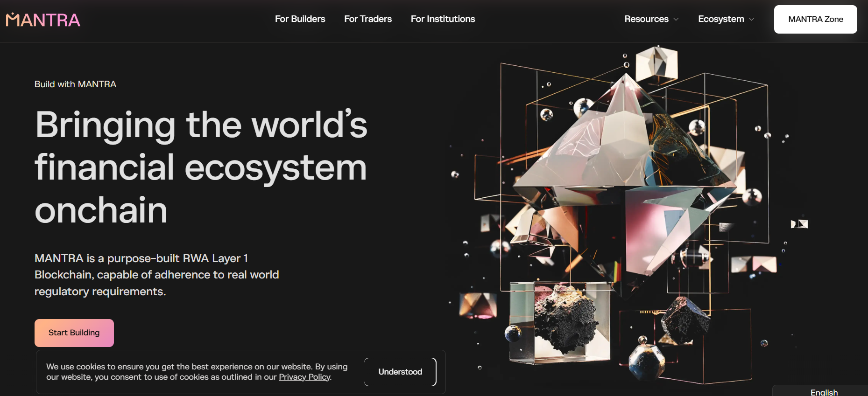Viewport: 868px width, 396px height.
Task: Click the 'Build with MANTRA' text
Action: [x=75, y=84]
